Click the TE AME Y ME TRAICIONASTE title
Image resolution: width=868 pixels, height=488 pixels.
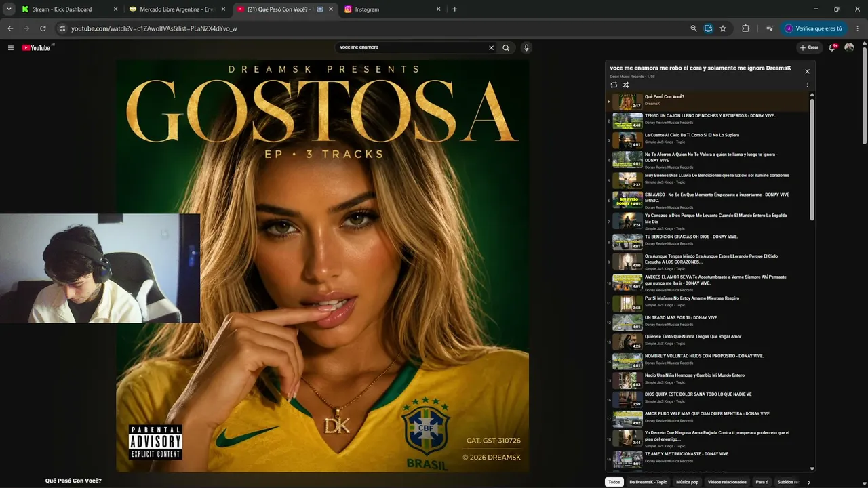686,454
